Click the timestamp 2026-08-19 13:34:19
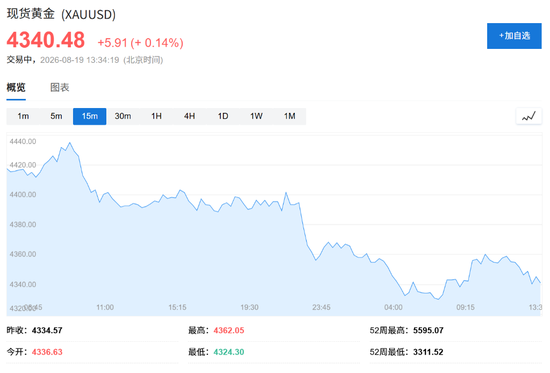 [x=80, y=60]
